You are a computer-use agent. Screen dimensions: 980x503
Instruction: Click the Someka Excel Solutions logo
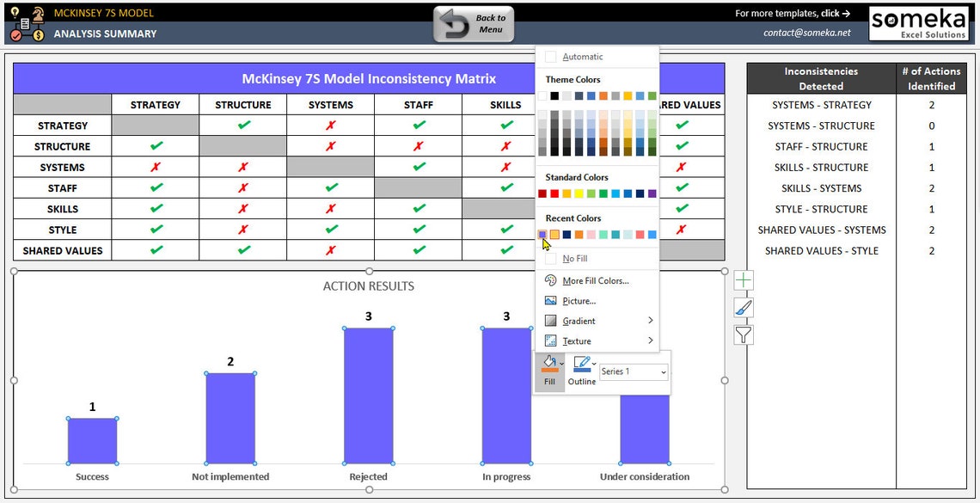click(x=919, y=22)
